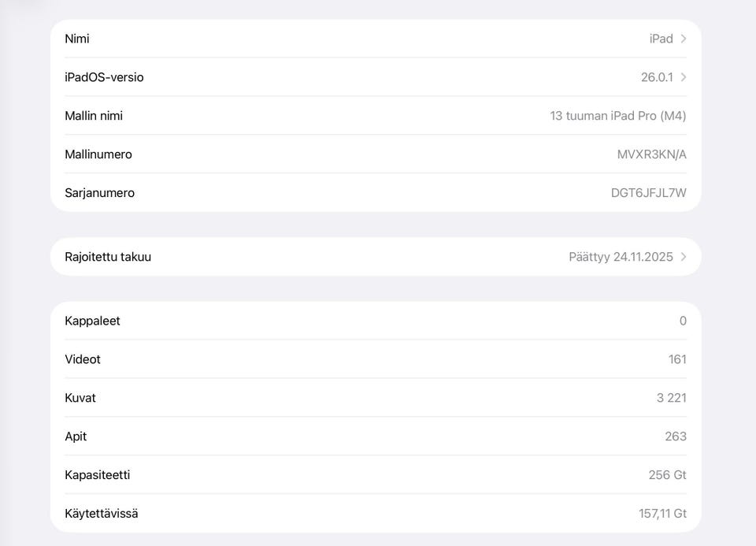Open the iPadOS-versio row label

(104, 77)
